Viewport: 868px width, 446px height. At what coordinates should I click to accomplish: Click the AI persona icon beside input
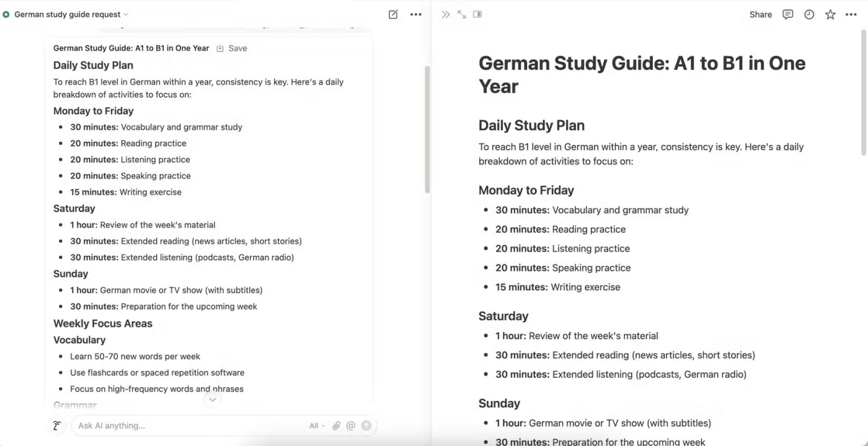[x=57, y=426]
